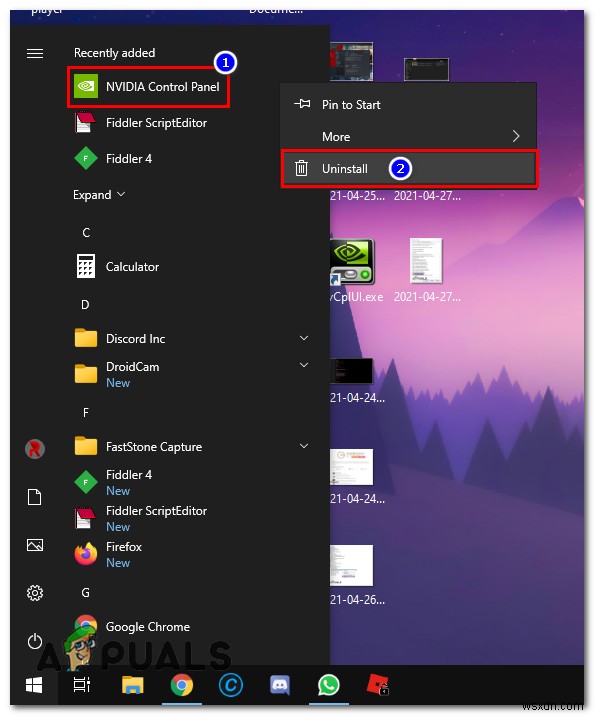Image resolution: width=595 pixels, height=716 pixels.
Task: Jump to letter F section header
Action: point(86,413)
